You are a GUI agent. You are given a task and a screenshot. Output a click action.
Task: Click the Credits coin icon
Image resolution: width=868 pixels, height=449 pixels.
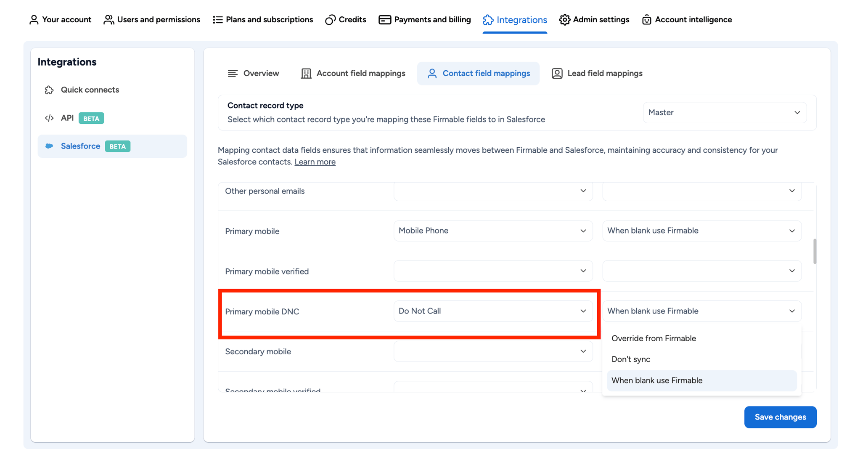coord(330,20)
